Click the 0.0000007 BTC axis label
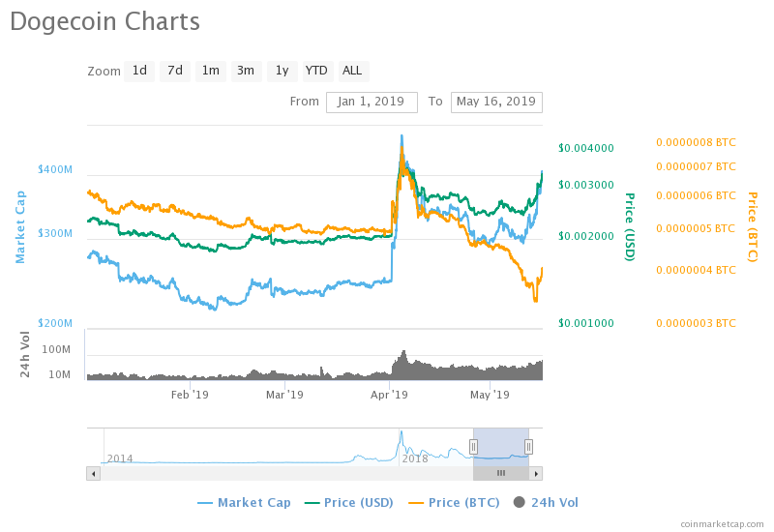This screenshot has height=532, width=774. click(x=696, y=166)
